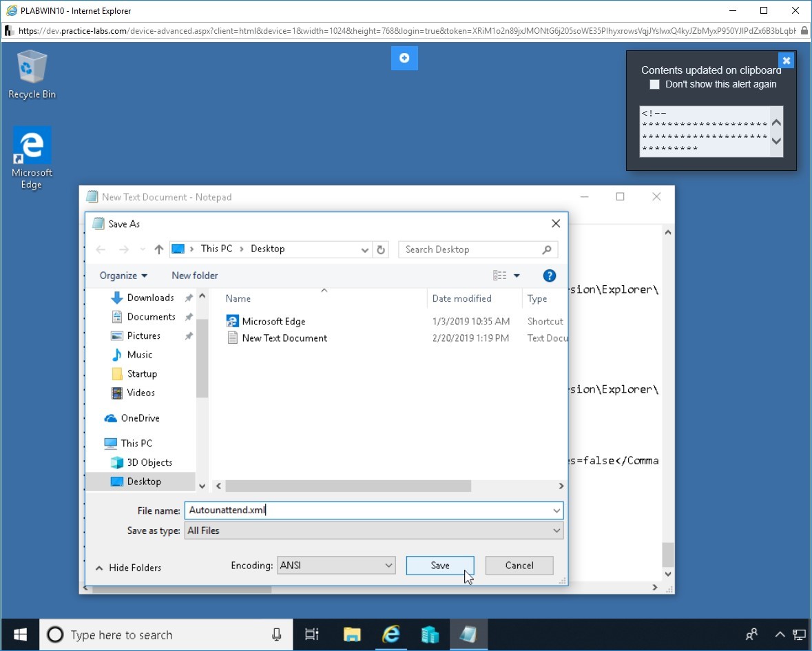Open the Help question mark button
The height and width of the screenshot is (651, 812).
[x=550, y=276]
